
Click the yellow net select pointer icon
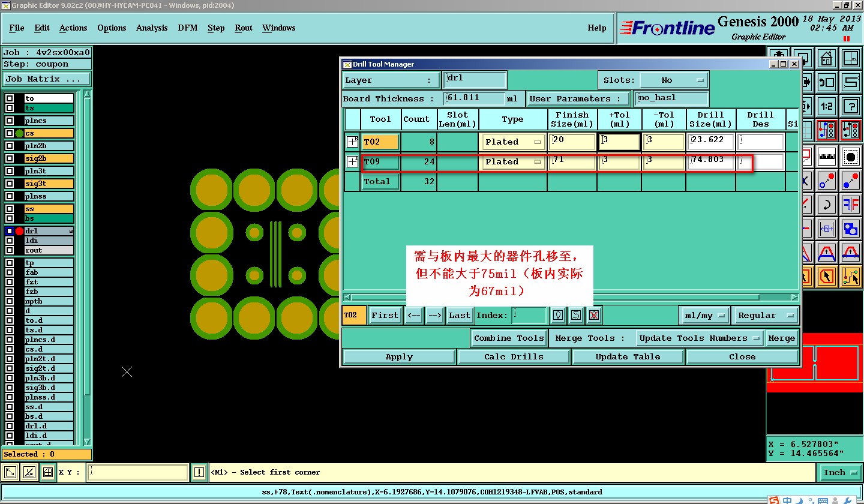pos(851,276)
